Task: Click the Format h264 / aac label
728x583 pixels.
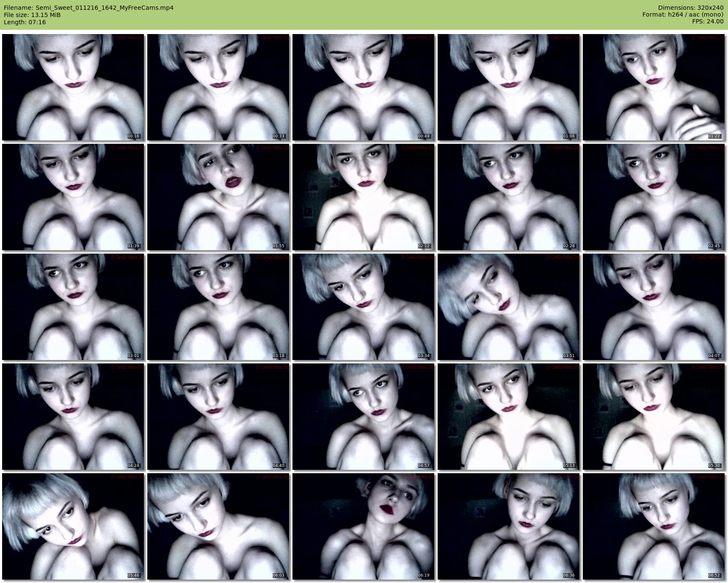Action: (x=682, y=14)
